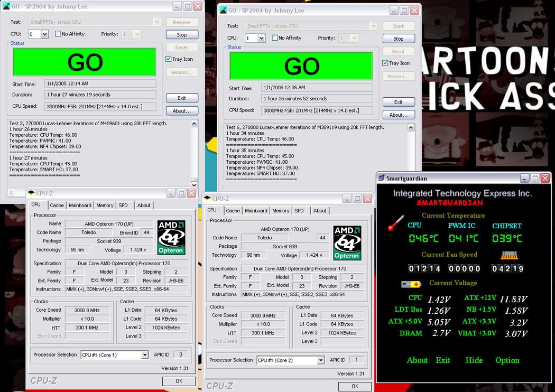Click the AMD 64 Opteron logo in the Core 2 CPU-Z window
The image size is (555, 392).
pos(347,242)
